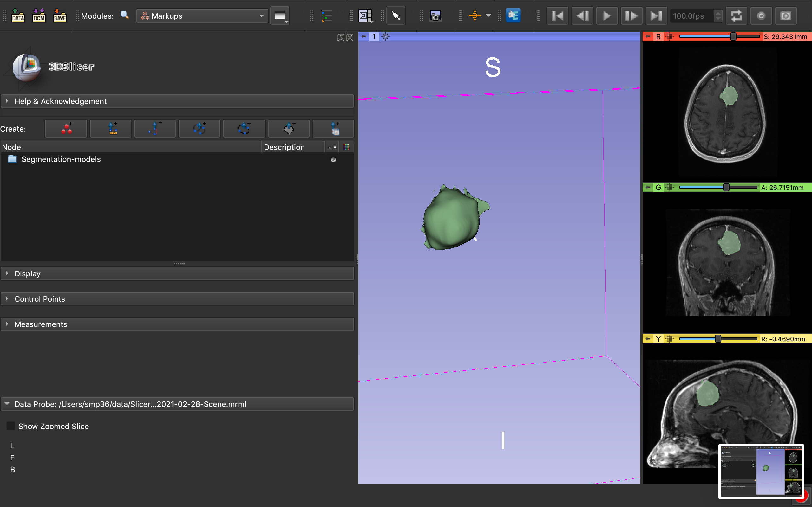The height and width of the screenshot is (507, 812).
Task: Click the DATA load icon
Action: click(18, 16)
